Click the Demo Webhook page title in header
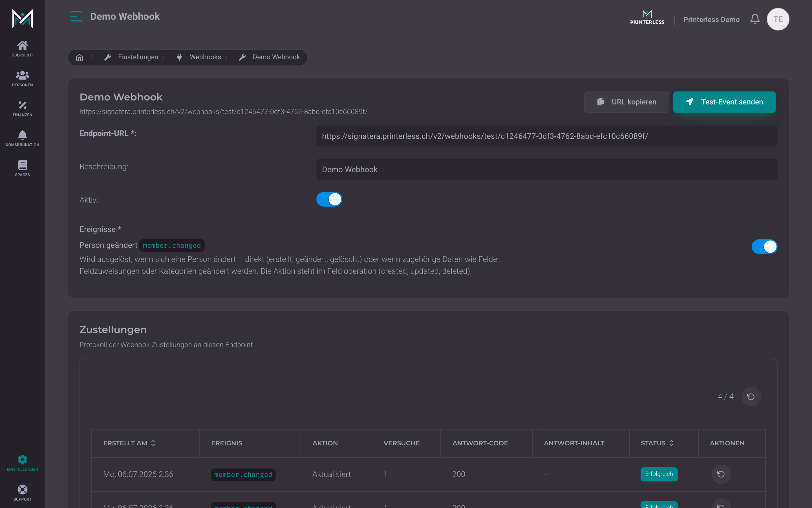 click(125, 16)
